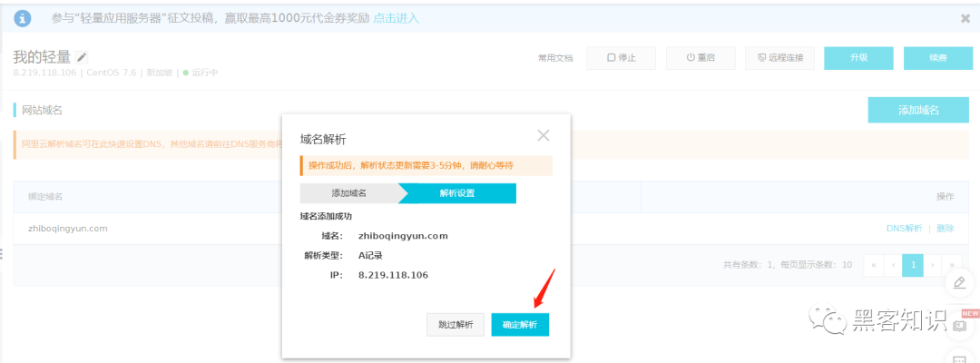Click the blue info icon in the banner
The image size is (980, 363).
tap(23, 17)
